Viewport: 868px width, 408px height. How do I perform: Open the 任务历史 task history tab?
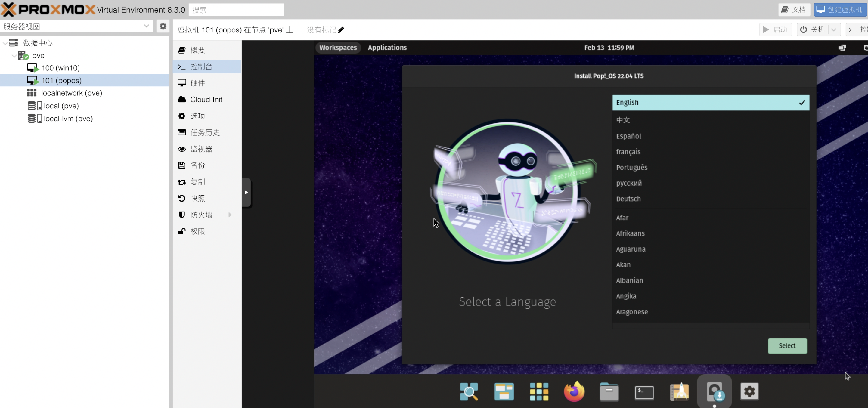(x=207, y=132)
